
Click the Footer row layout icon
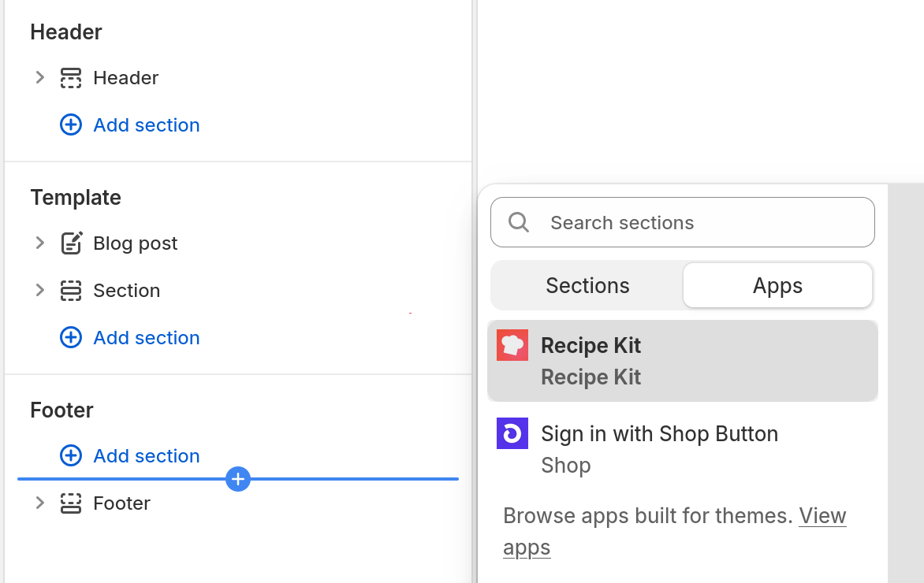71,503
